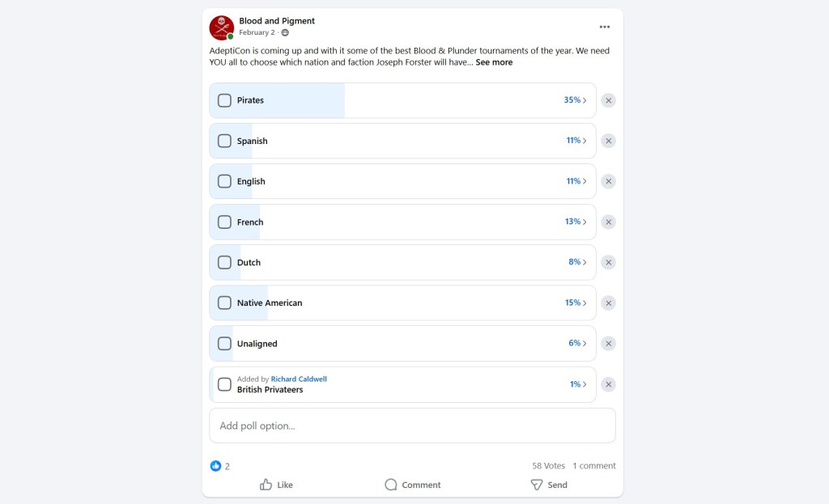Check the Pirates poll option
The height and width of the screenshot is (504, 829).
[224, 100]
